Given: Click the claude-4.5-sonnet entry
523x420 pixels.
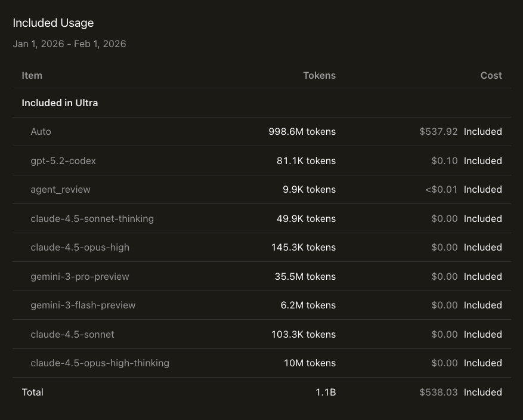Looking at the screenshot, I should pos(72,334).
